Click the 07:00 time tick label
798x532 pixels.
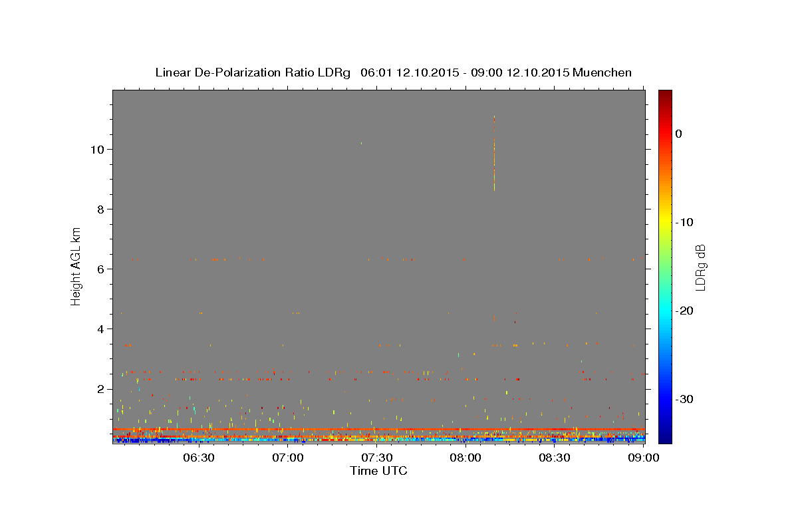click(288, 458)
